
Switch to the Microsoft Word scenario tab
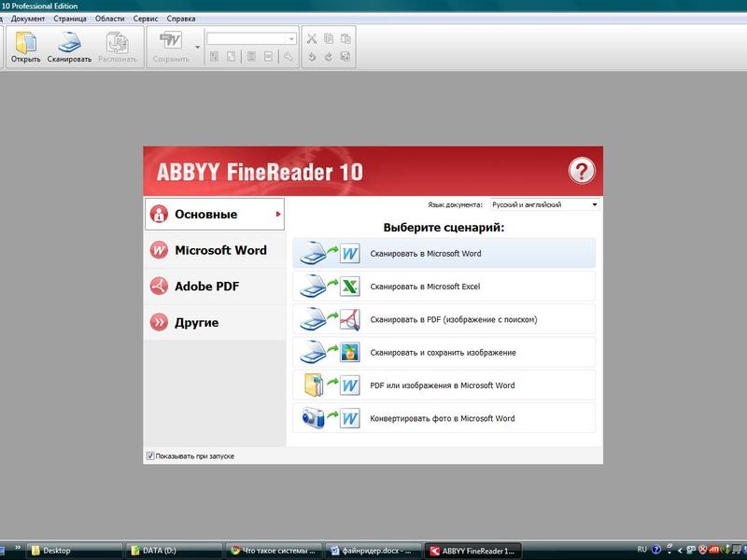pos(215,250)
